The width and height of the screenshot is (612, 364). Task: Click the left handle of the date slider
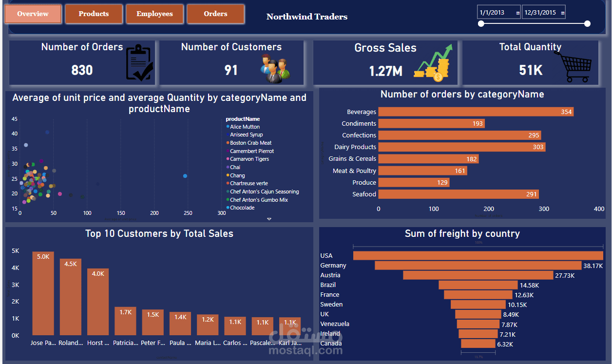coord(481,23)
